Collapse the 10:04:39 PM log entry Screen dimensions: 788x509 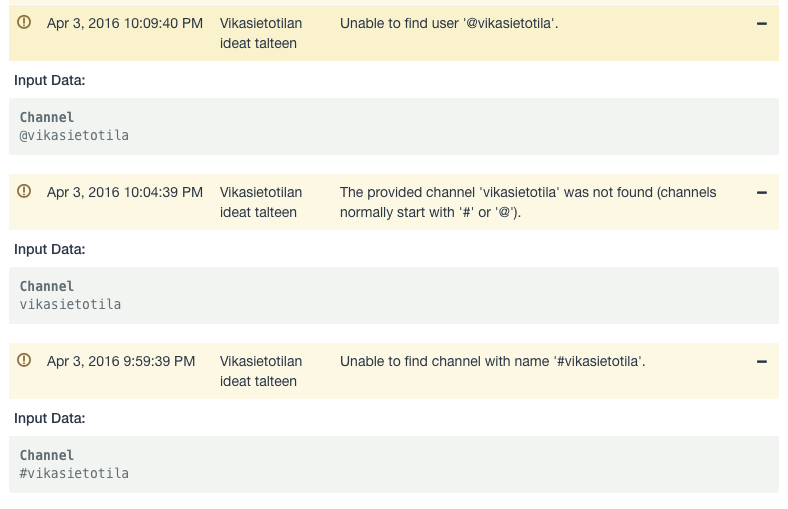[x=761, y=192]
